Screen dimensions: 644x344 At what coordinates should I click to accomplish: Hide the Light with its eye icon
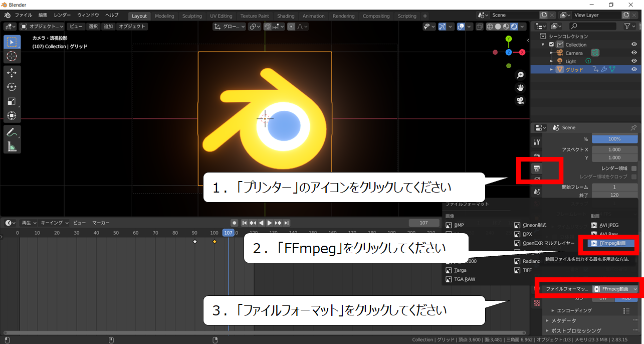(634, 61)
